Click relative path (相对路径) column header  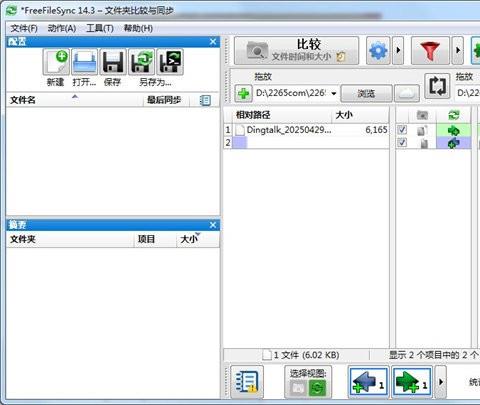click(x=282, y=115)
